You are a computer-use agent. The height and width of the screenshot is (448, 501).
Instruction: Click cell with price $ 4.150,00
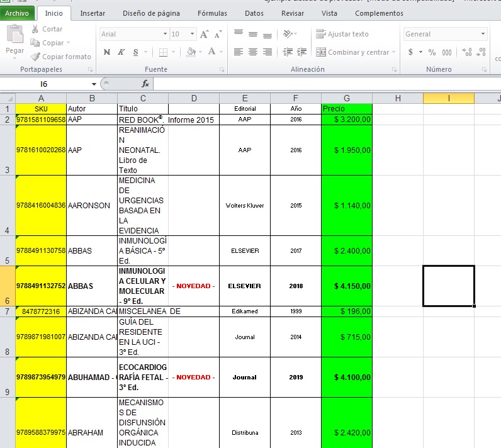tap(347, 286)
